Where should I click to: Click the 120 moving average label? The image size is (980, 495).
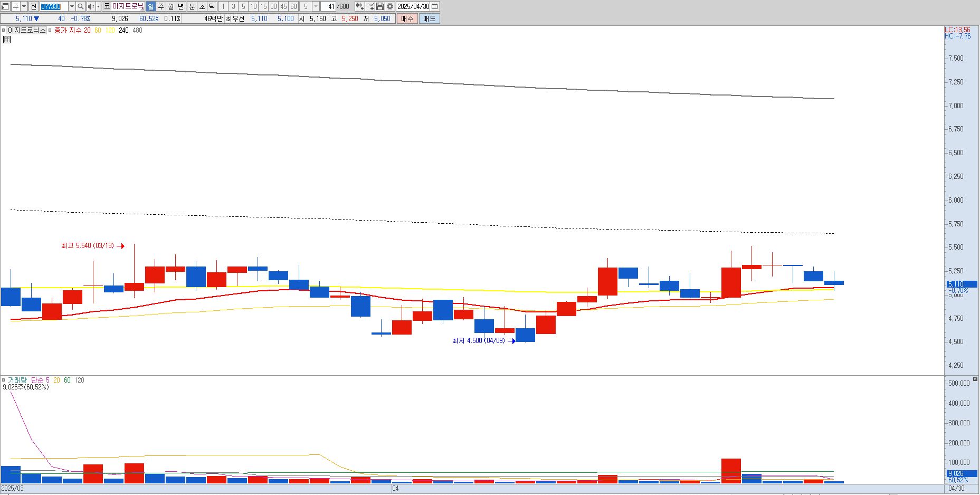110,30
